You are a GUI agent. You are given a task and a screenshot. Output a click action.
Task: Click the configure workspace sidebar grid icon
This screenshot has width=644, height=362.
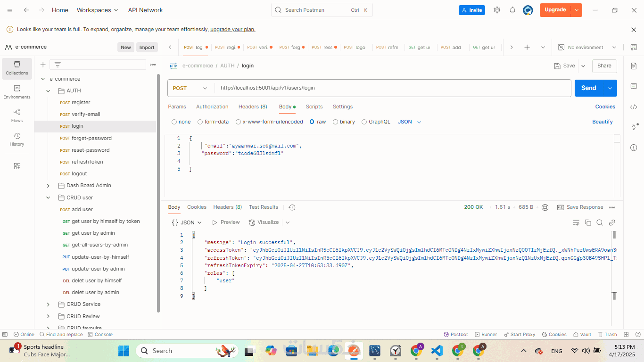(x=17, y=166)
